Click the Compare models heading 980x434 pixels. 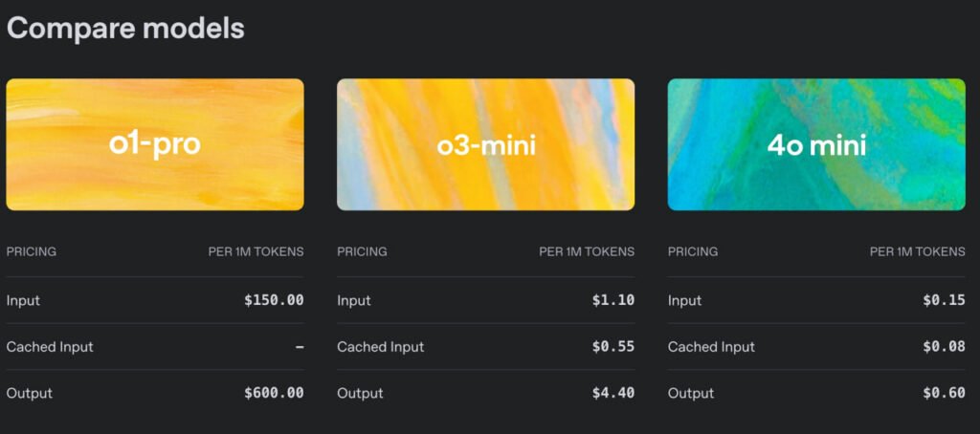(x=125, y=28)
